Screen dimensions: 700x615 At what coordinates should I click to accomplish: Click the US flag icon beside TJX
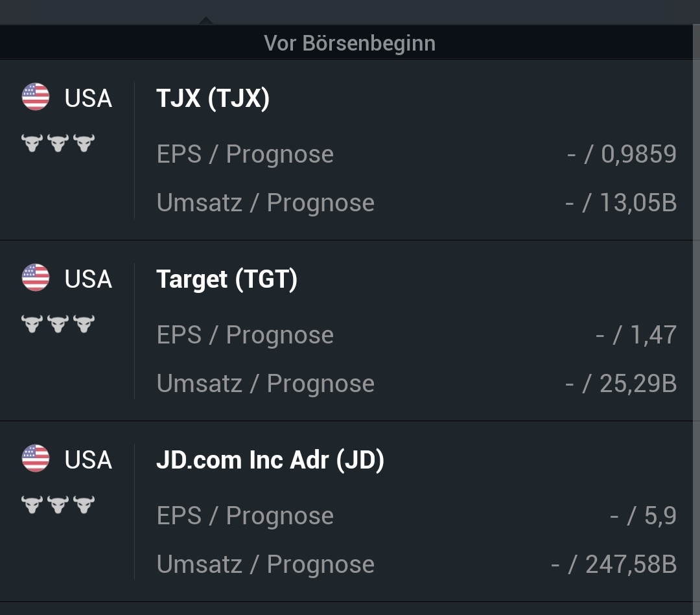36,97
